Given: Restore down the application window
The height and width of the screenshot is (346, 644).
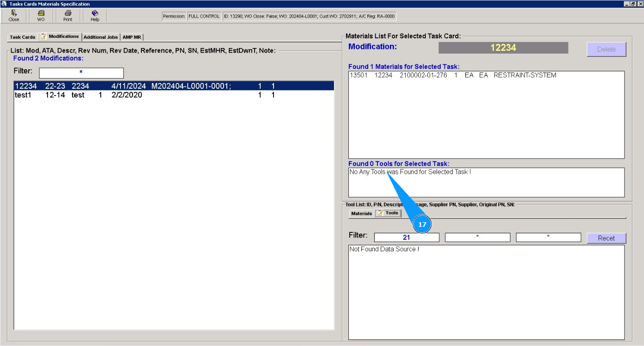Looking at the screenshot, I should 633,4.
